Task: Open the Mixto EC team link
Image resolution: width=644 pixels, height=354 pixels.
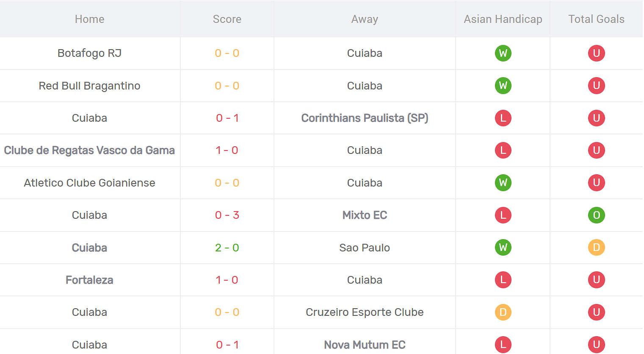Action: [x=365, y=215]
